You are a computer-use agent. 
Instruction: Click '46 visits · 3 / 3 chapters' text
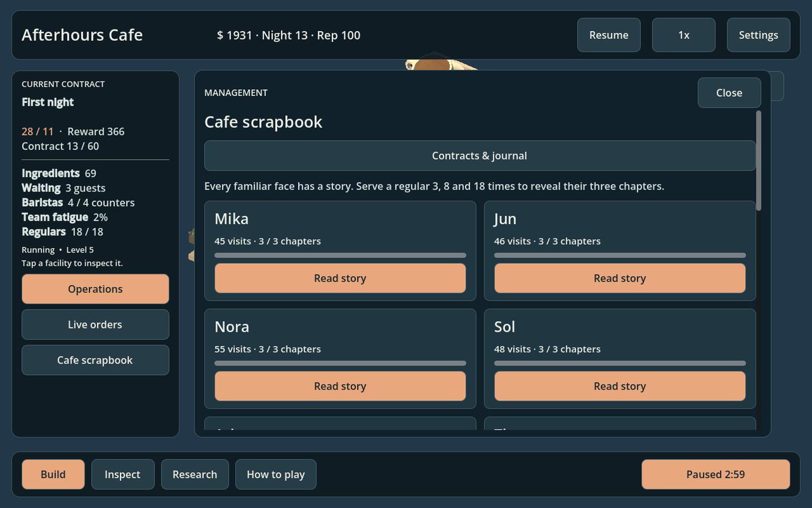point(547,241)
